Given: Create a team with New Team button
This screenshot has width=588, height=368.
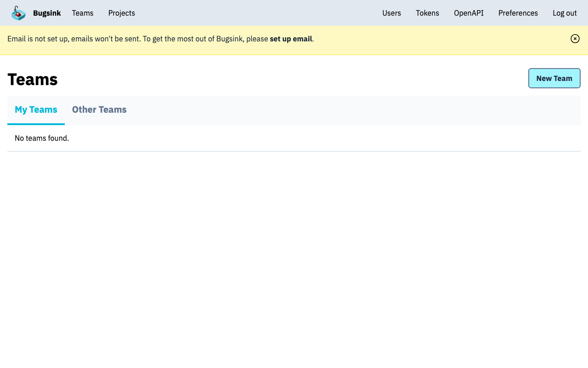Looking at the screenshot, I should (x=554, y=78).
